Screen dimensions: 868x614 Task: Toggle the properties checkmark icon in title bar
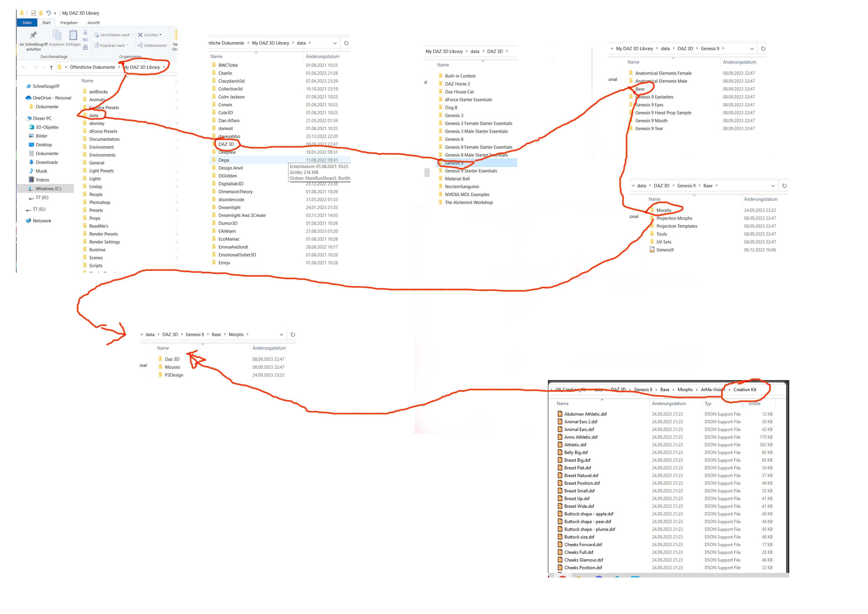coord(33,13)
